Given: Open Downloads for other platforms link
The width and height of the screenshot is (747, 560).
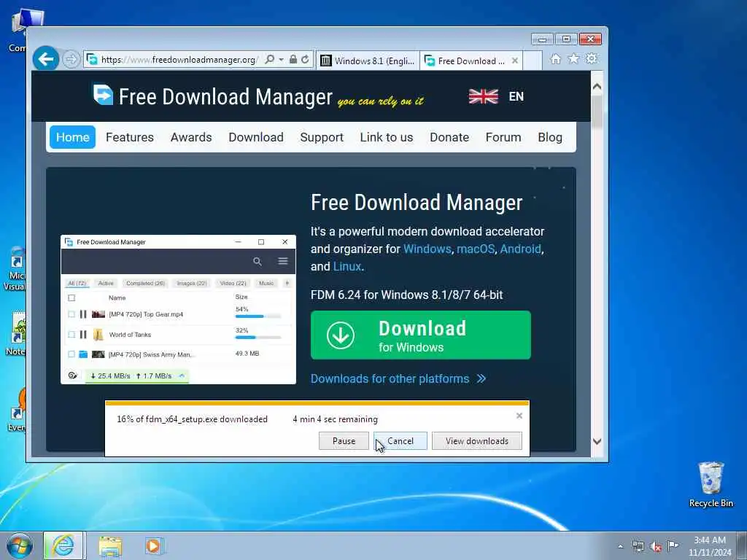Looking at the screenshot, I should tap(398, 378).
